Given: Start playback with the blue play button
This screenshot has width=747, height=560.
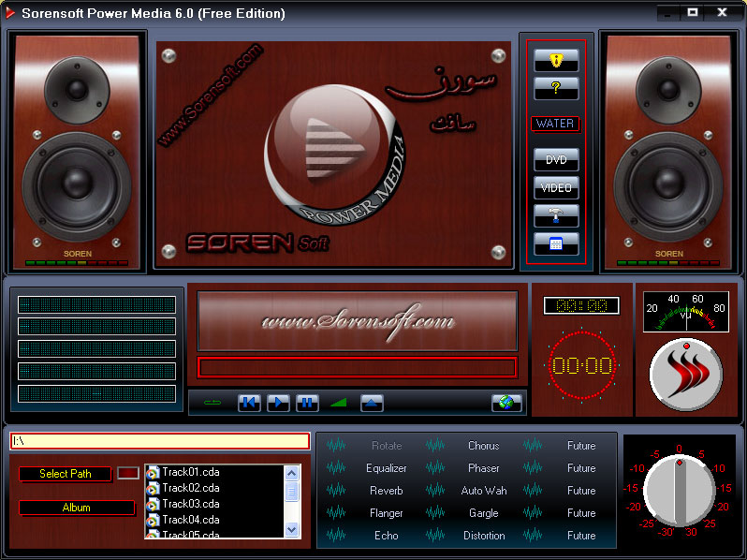Looking at the screenshot, I should tap(278, 404).
